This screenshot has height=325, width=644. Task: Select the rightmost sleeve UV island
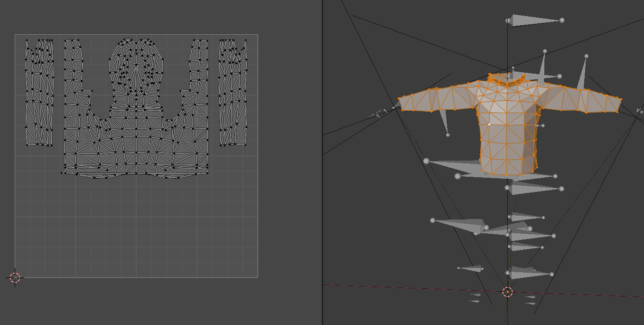coord(233,93)
